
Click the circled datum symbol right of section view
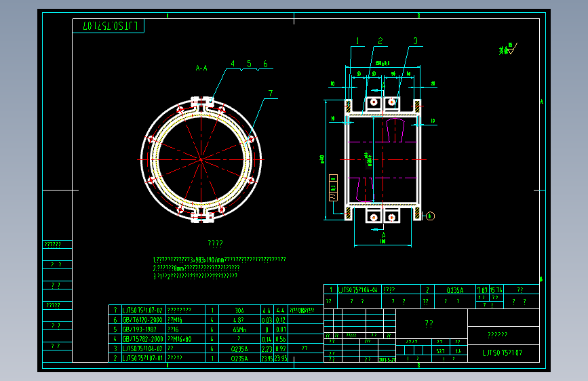click(430, 216)
